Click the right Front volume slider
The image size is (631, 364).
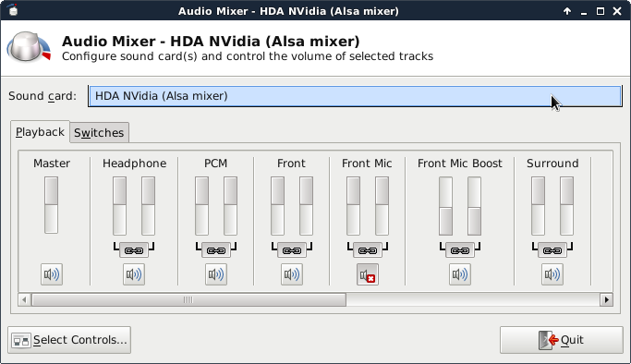(x=306, y=206)
